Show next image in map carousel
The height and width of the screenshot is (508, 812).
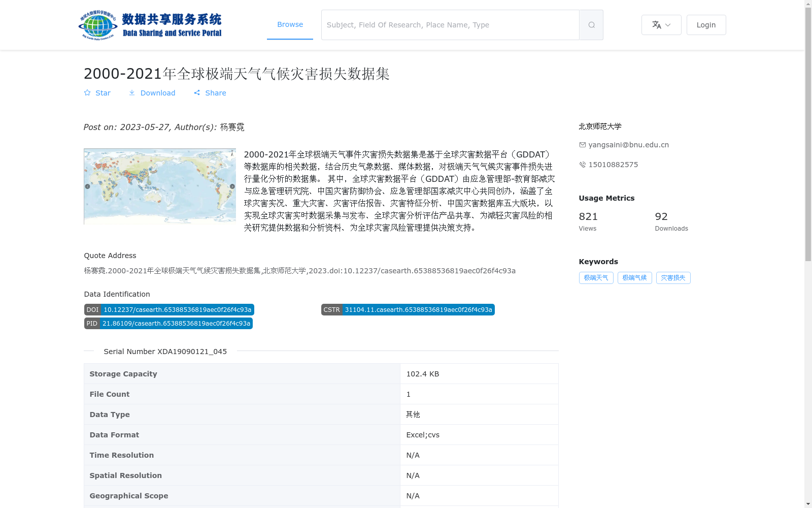pos(232,186)
